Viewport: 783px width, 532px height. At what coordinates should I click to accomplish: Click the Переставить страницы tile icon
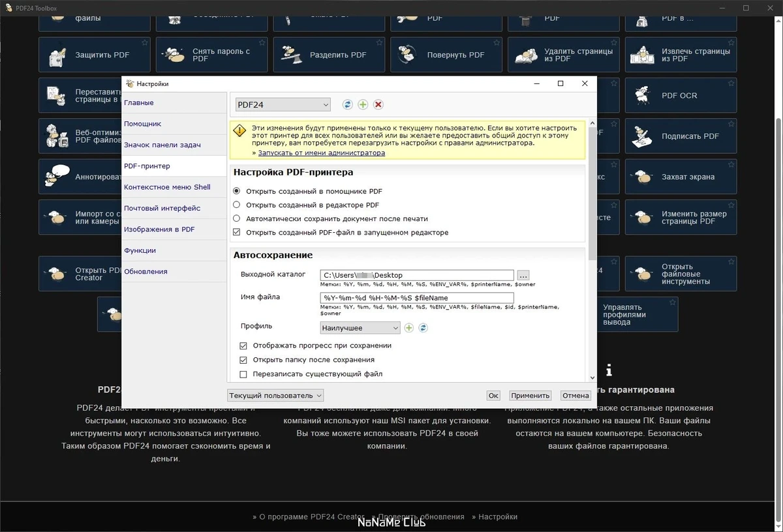click(x=57, y=96)
